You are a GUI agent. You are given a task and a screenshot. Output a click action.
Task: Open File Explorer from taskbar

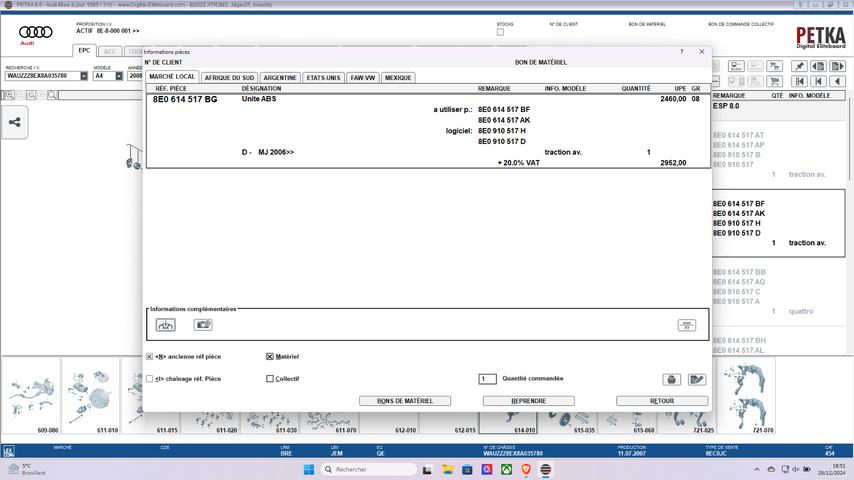pos(448,469)
